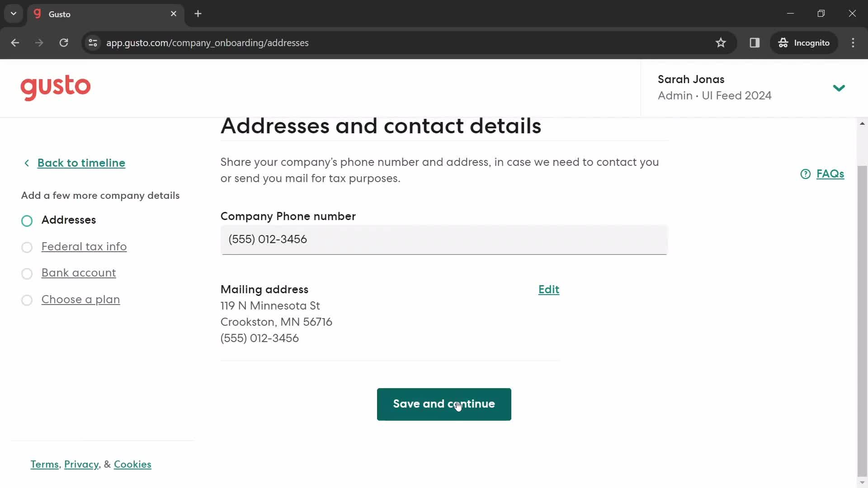Navigate to Choose a plan step
This screenshot has width=868, height=488.
(x=80, y=299)
